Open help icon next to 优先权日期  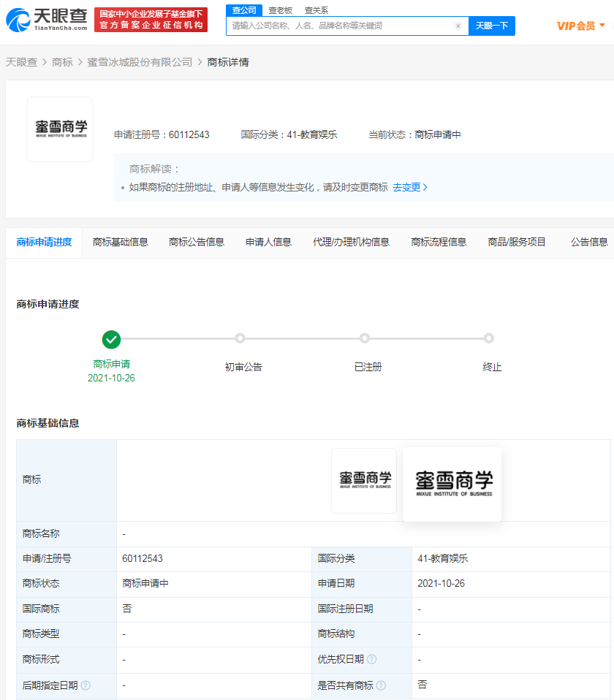[x=371, y=659]
